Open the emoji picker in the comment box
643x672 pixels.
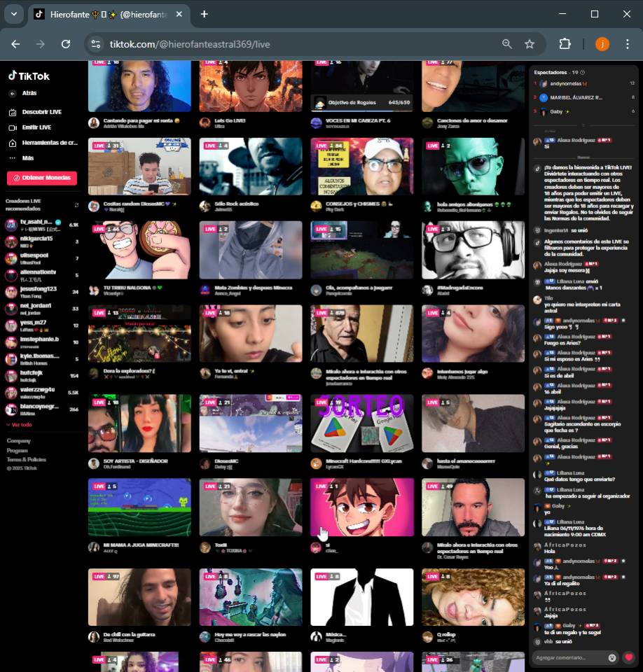(x=612, y=657)
